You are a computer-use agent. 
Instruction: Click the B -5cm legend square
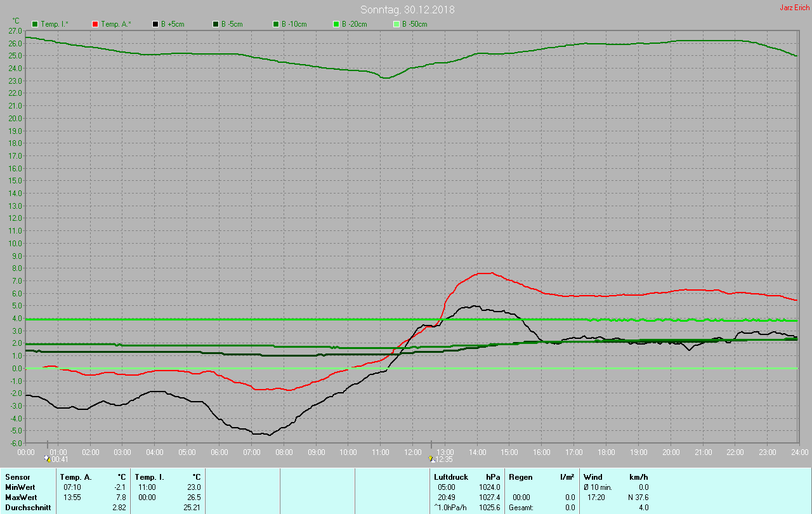pos(216,24)
